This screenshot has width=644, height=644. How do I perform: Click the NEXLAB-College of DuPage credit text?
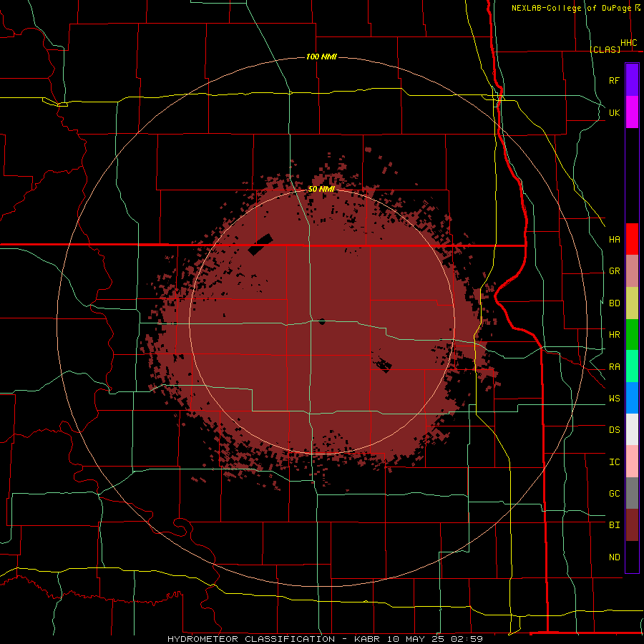tap(571, 8)
